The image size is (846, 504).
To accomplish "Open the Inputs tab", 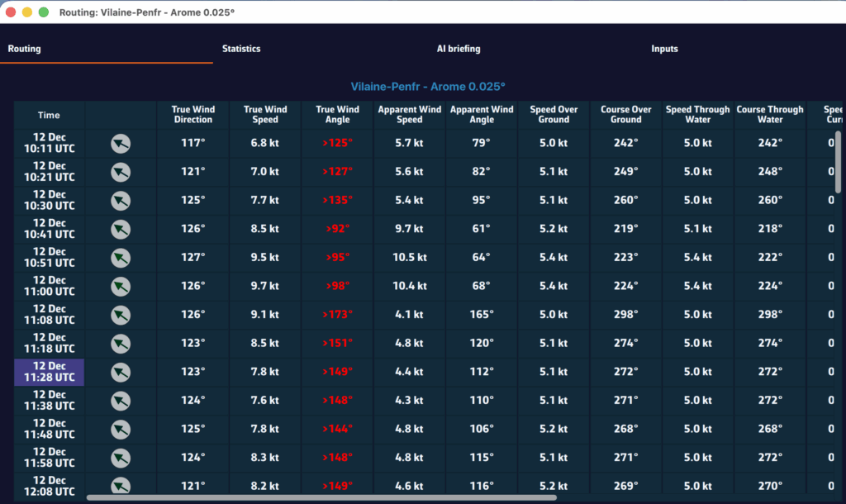I will (664, 49).
